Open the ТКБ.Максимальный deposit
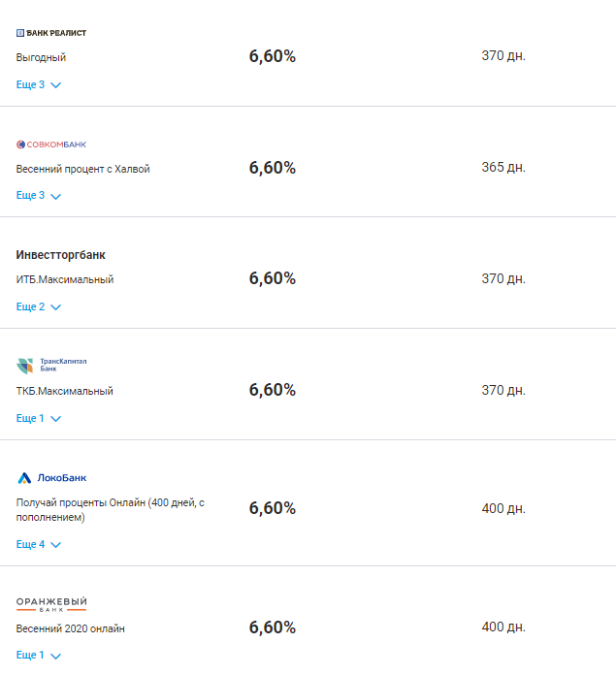 point(65,391)
